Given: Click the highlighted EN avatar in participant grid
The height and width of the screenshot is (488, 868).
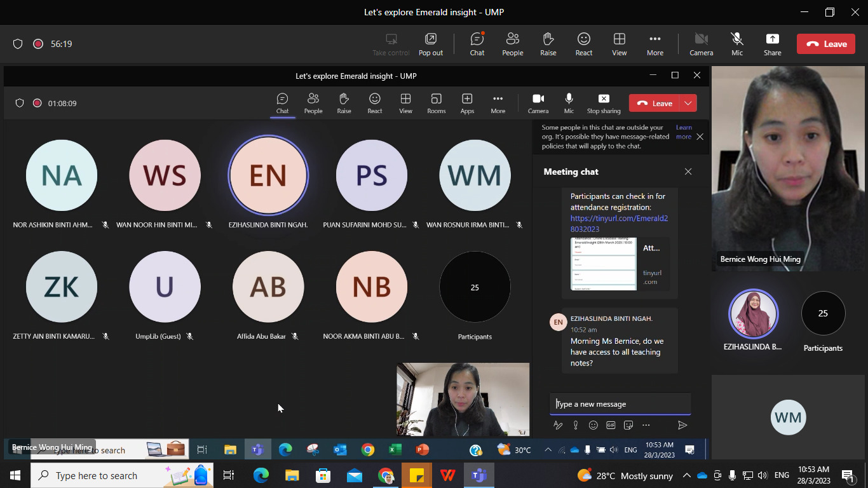Looking at the screenshot, I should (268, 175).
